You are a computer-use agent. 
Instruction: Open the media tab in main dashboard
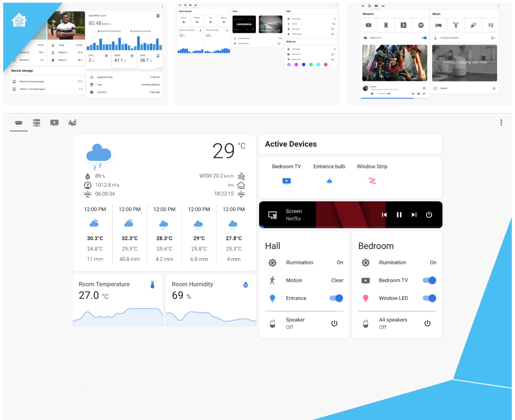[54, 123]
